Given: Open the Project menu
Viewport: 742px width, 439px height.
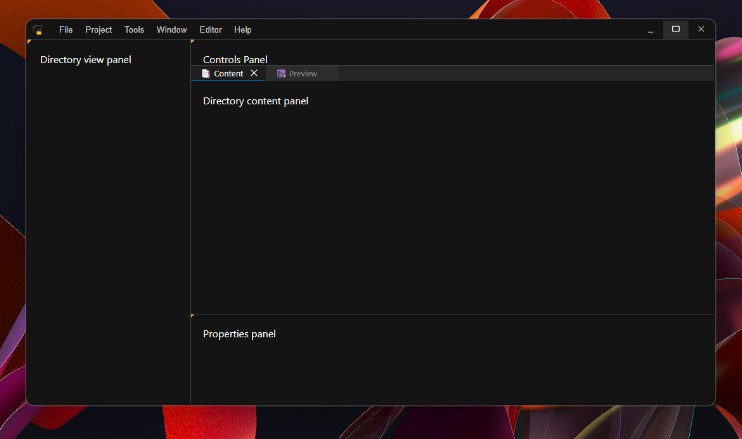Looking at the screenshot, I should pyautogui.click(x=99, y=30).
